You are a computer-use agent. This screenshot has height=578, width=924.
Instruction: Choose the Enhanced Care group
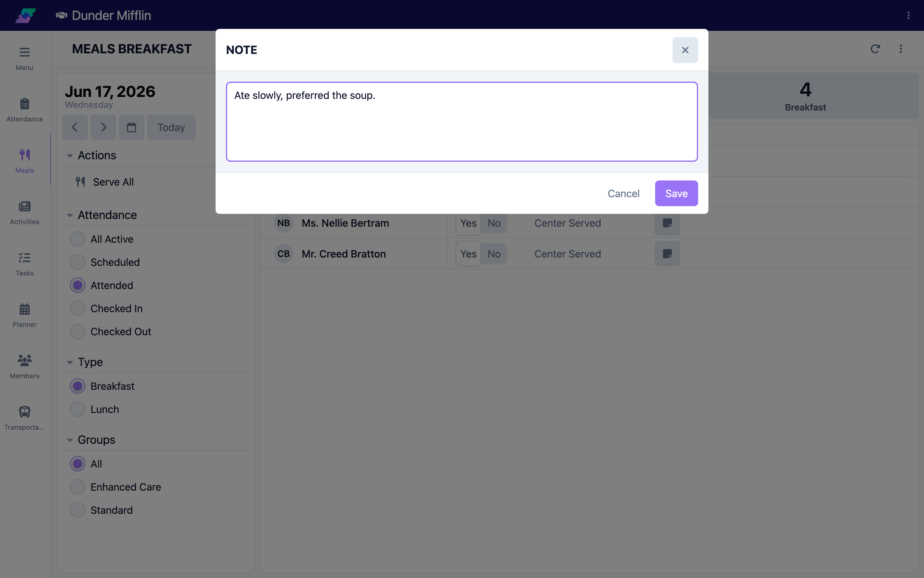point(116,487)
